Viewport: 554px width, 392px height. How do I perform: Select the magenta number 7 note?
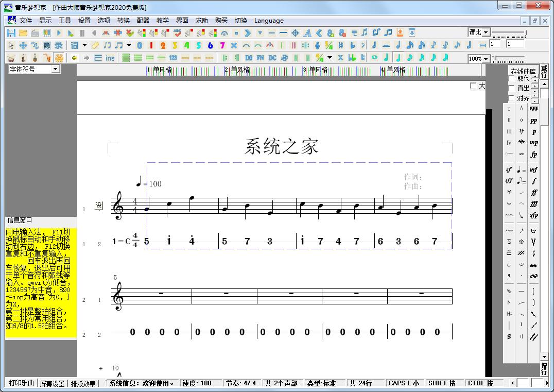pyautogui.click(x=222, y=45)
